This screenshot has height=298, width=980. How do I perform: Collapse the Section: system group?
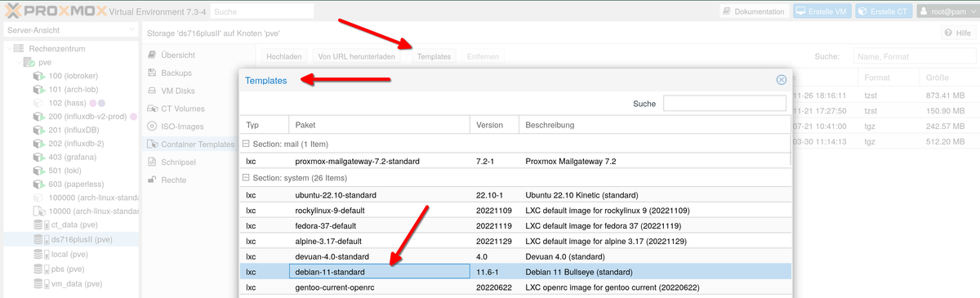pos(245,178)
